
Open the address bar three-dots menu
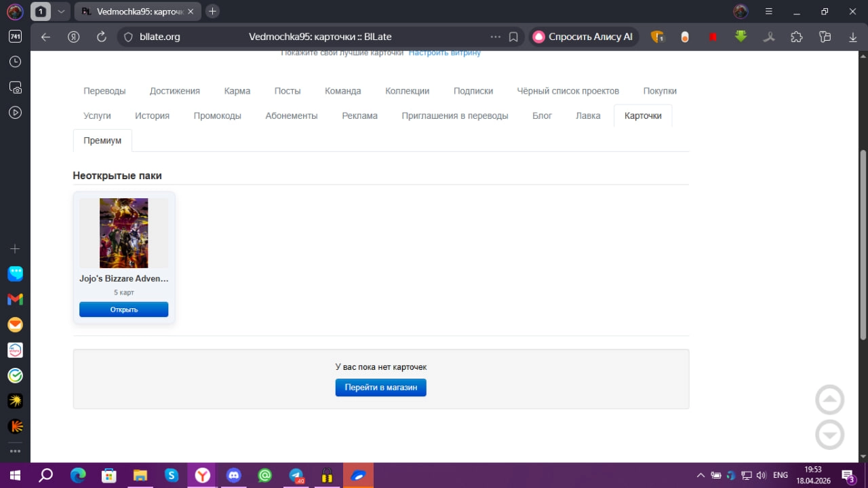(x=496, y=37)
